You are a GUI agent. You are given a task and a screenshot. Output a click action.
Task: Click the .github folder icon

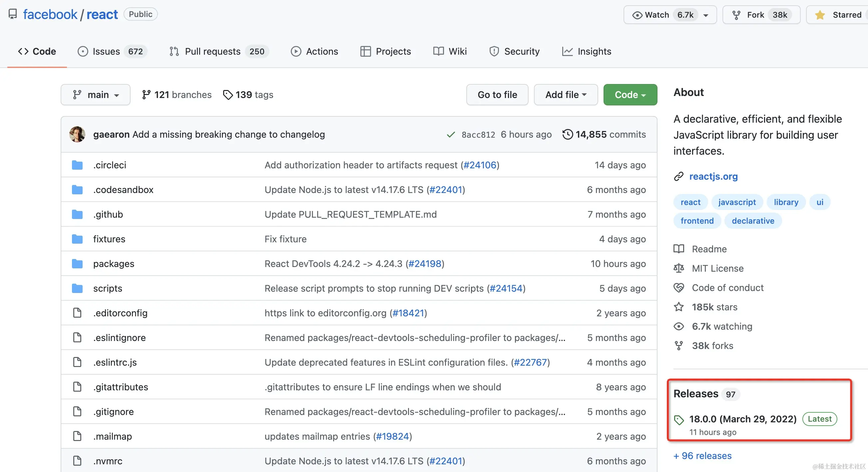click(x=77, y=214)
